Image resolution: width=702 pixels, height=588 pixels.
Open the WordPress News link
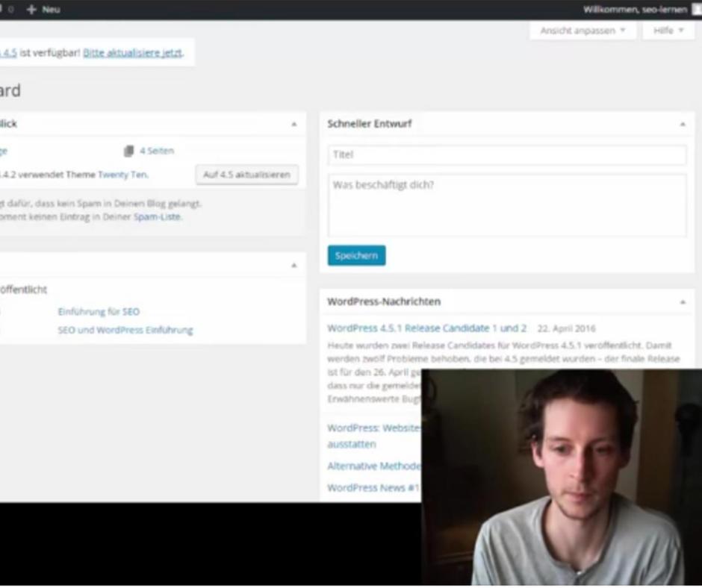click(x=373, y=488)
